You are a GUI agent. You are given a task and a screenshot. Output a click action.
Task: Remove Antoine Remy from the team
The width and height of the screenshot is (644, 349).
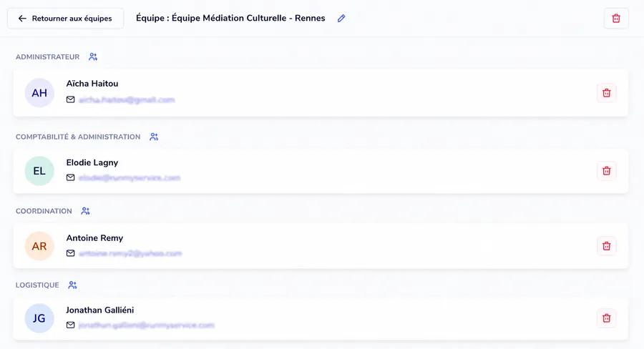click(607, 246)
